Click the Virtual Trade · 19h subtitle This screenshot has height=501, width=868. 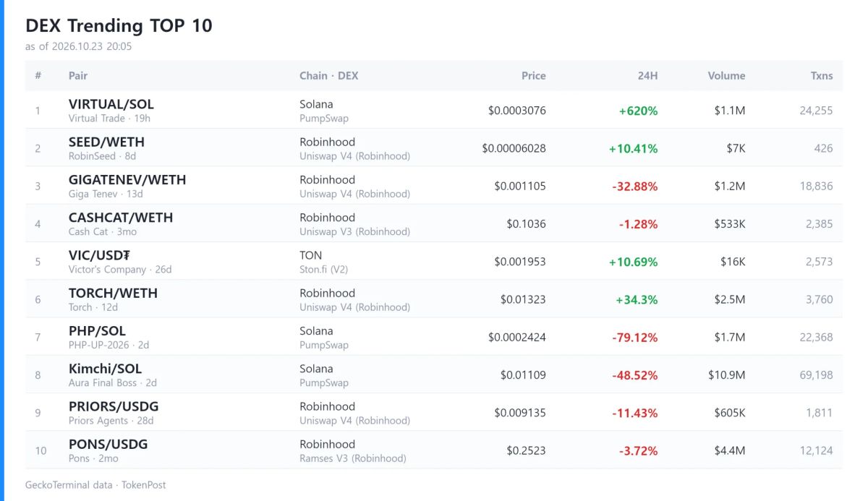[109, 119]
